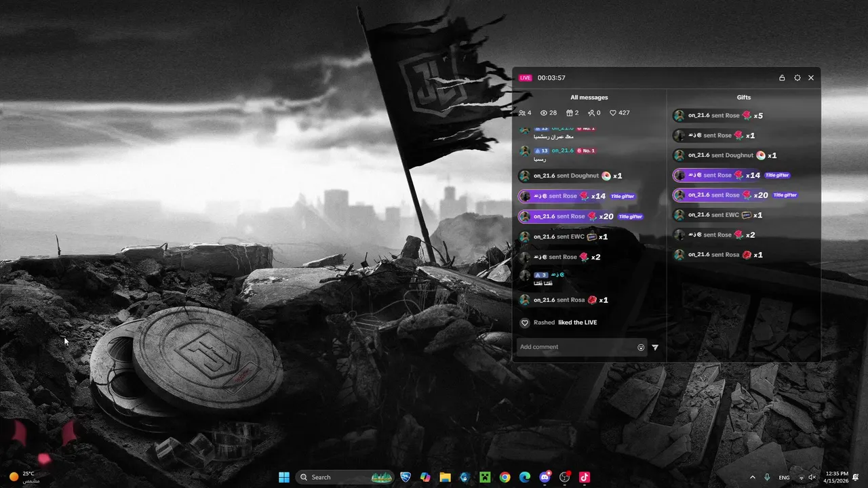The width and height of the screenshot is (868, 488).
Task: Click the level 3 badge in All messages
Action: click(x=541, y=274)
